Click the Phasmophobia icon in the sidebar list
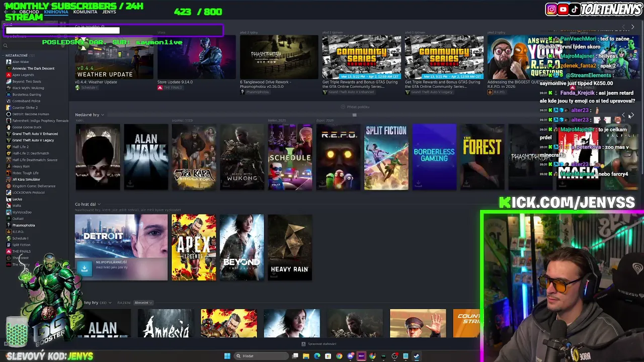Viewport: 644px width, 362px height. [9, 225]
